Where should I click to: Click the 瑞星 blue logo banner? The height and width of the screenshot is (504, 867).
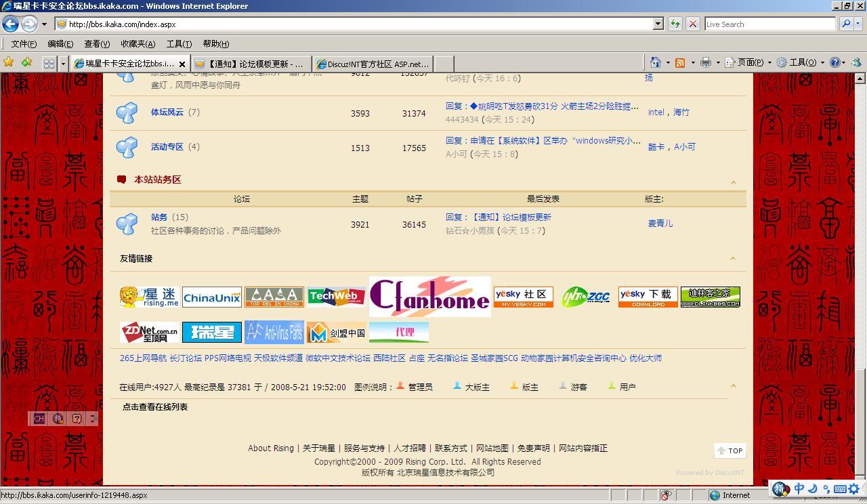pos(212,333)
